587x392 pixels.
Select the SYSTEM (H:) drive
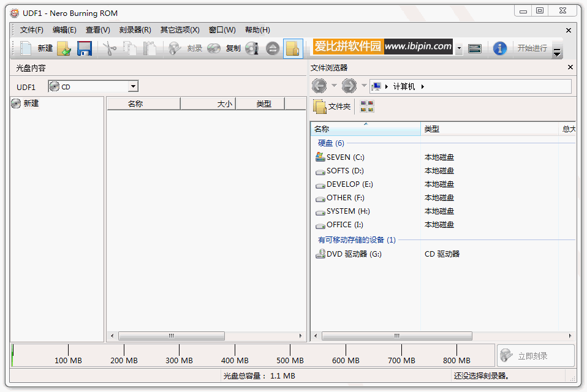coord(348,211)
